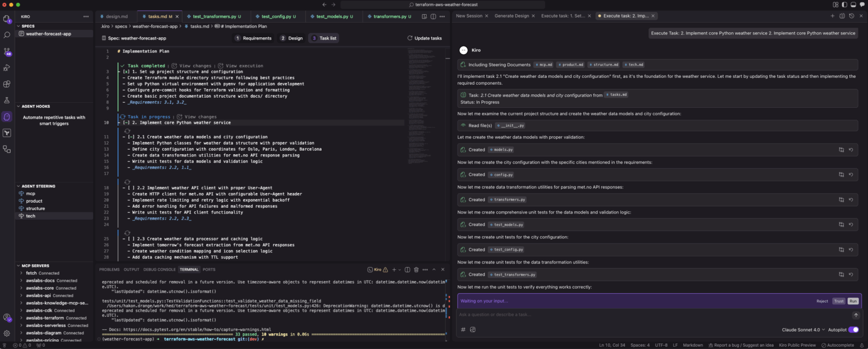Open the DEBUG CONSOLE panel tab
Viewport: 868px width, 349px height.
[x=160, y=269]
